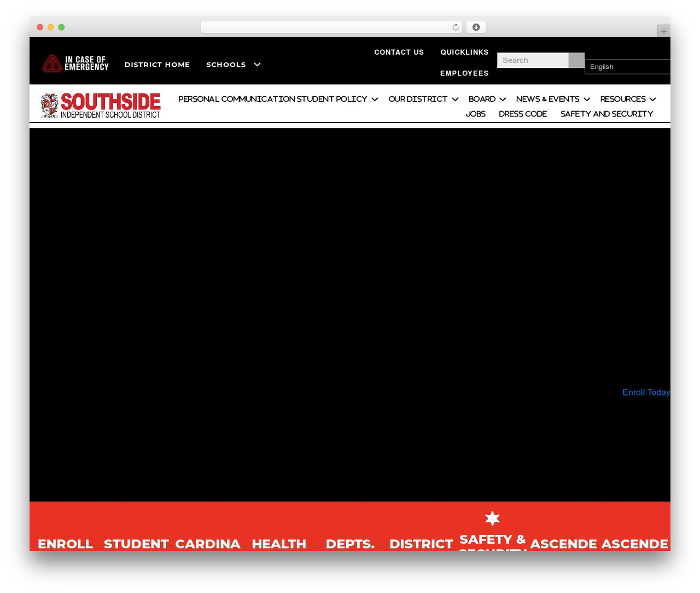Click the browser download arrow icon

click(476, 27)
